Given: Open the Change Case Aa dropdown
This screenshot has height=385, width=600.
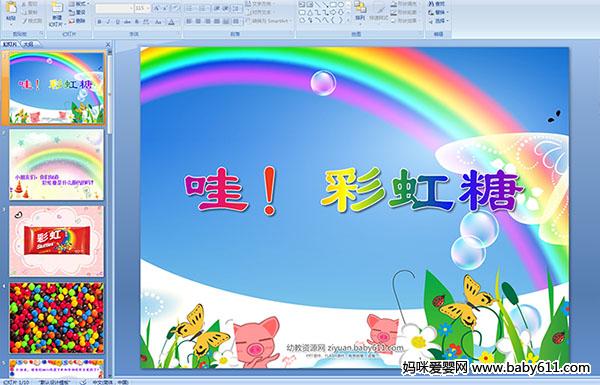Looking at the screenshot, I should 158,22.
